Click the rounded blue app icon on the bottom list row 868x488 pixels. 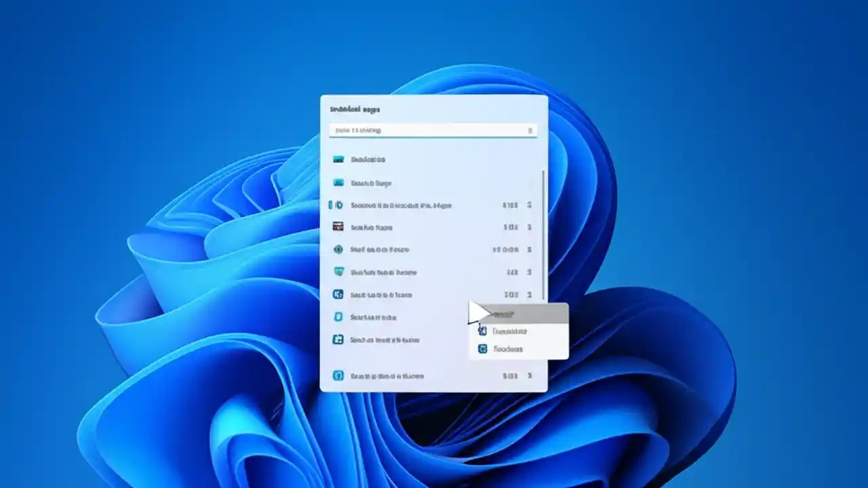[338, 376]
